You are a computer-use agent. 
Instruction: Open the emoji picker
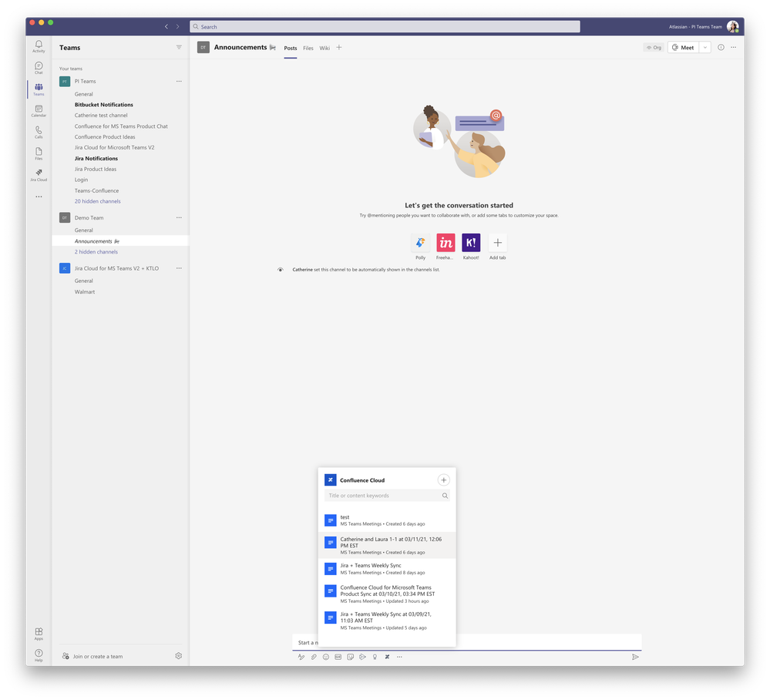325,657
